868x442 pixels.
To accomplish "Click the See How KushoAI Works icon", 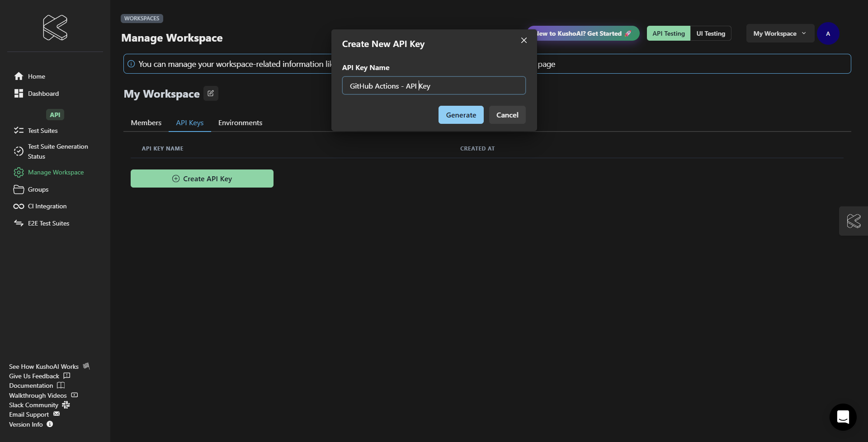I will click(86, 366).
